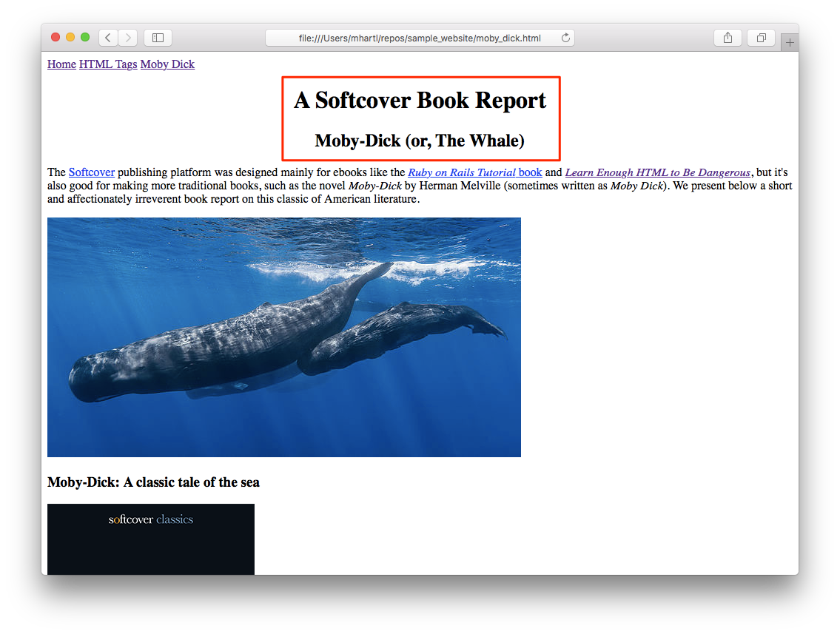The image size is (840, 634).
Task: Open the HTML Tags navigation link
Action: coord(108,64)
